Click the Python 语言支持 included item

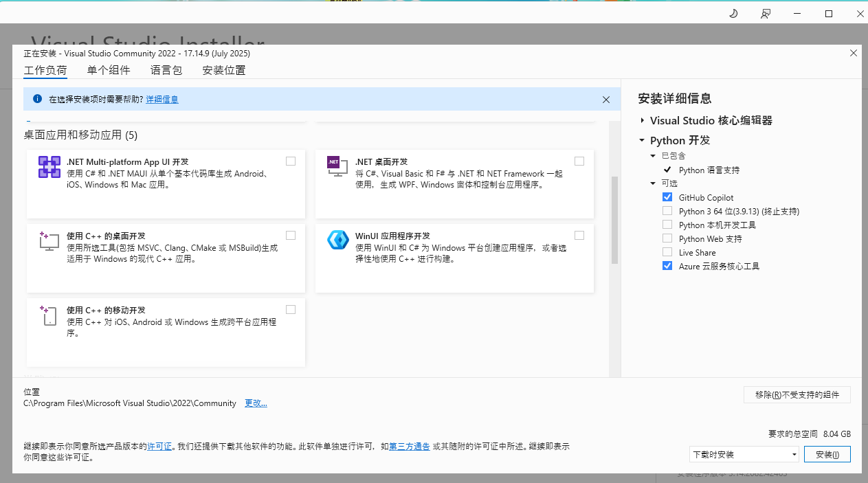(709, 170)
